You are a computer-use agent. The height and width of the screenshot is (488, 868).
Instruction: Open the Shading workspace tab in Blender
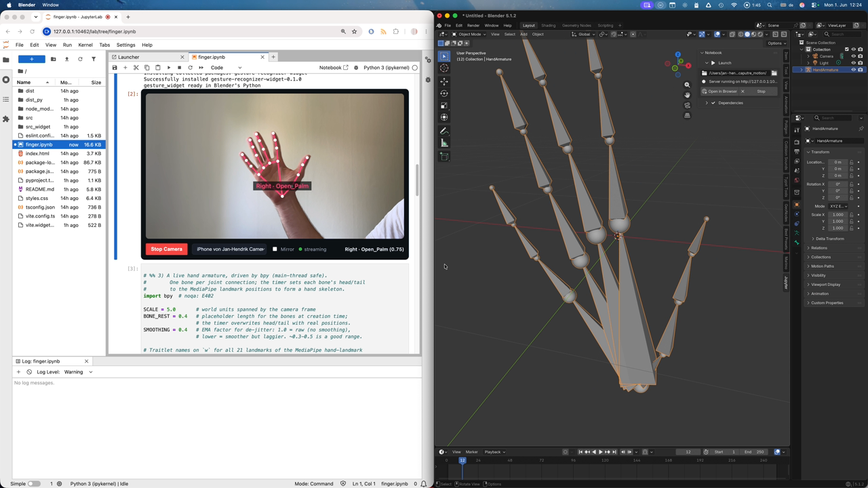tap(548, 26)
